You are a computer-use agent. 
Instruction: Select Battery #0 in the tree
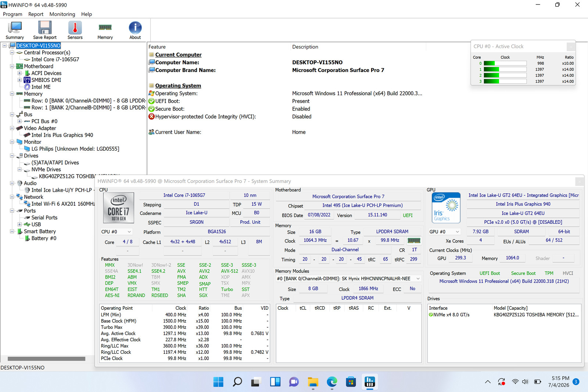point(44,238)
